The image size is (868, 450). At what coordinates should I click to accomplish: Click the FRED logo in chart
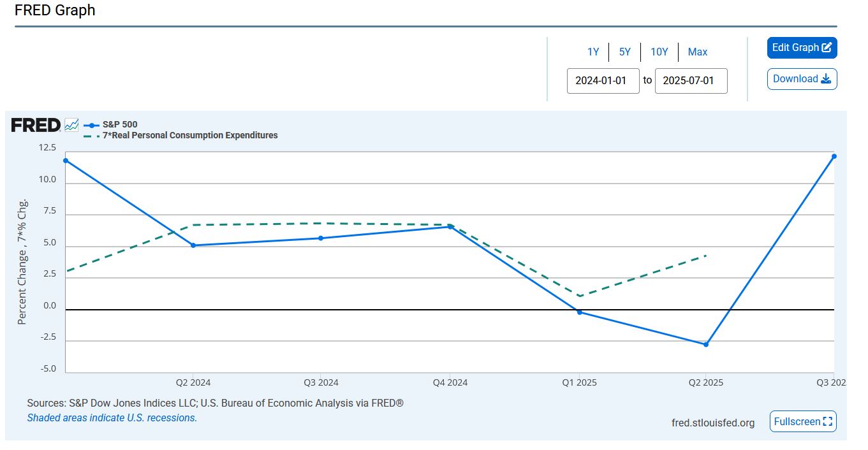(36, 125)
